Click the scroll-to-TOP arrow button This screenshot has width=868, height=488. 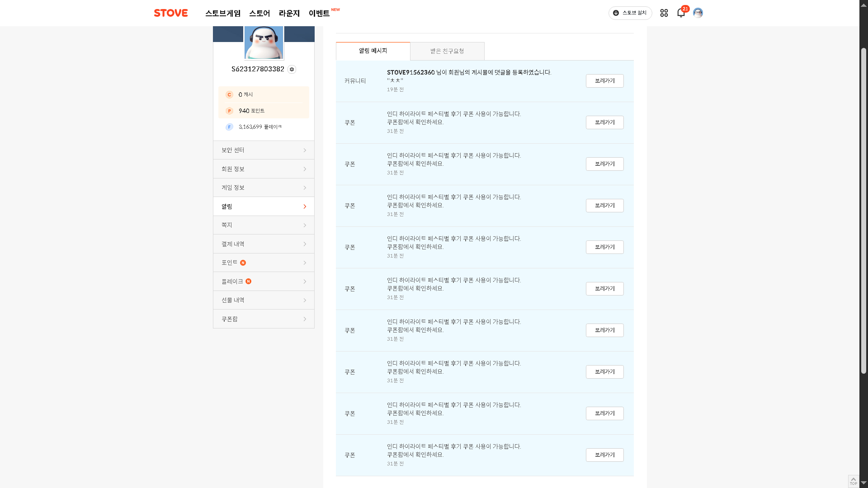[x=853, y=481]
